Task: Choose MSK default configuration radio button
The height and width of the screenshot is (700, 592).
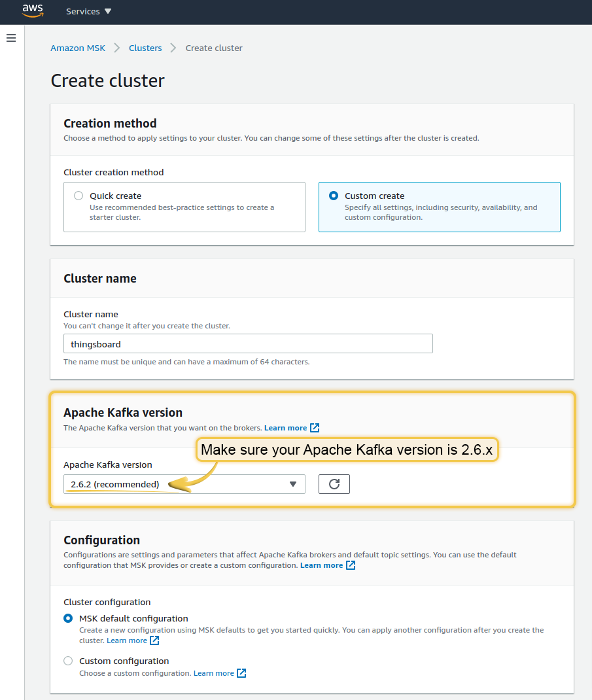Action: click(68, 618)
